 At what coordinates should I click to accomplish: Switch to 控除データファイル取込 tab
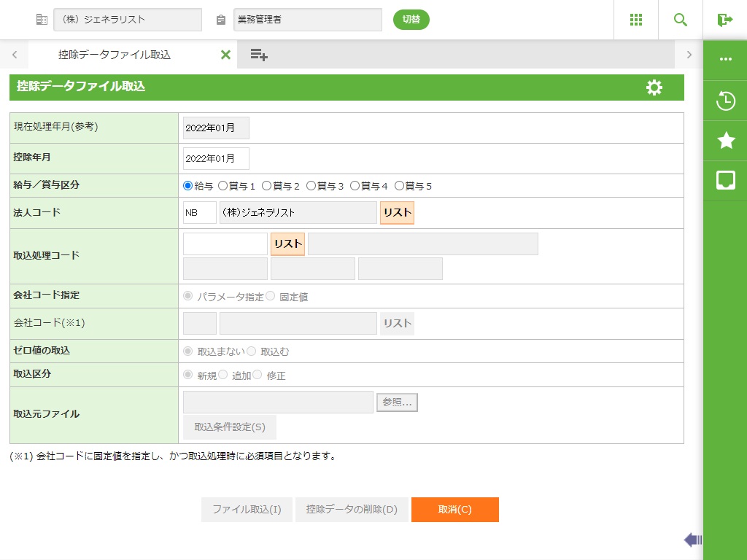click(x=115, y=55)
